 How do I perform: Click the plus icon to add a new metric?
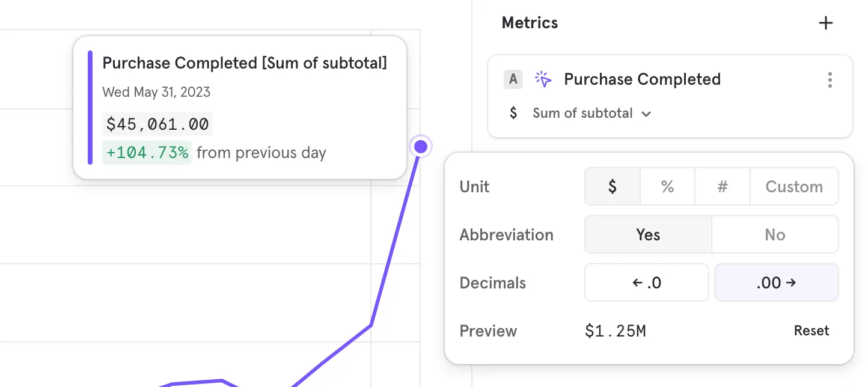point(826,23)
